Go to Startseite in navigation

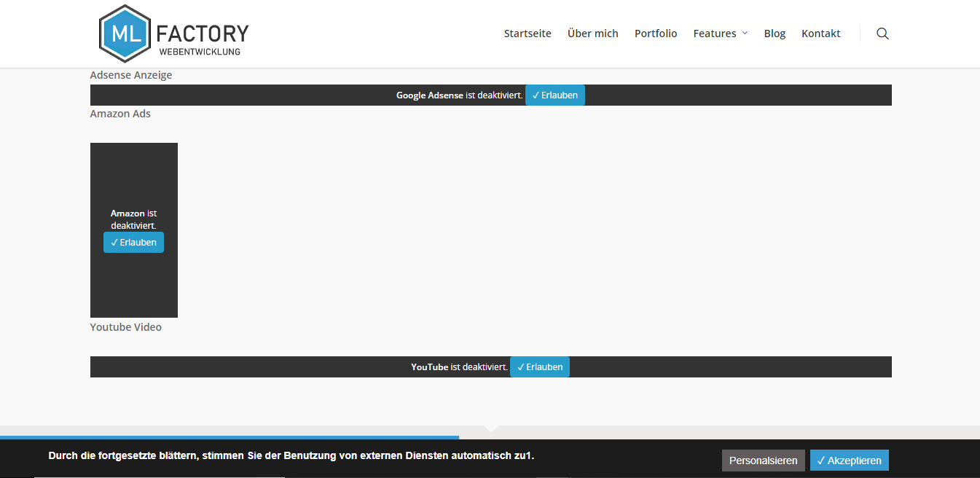click(x=528, y=34)
